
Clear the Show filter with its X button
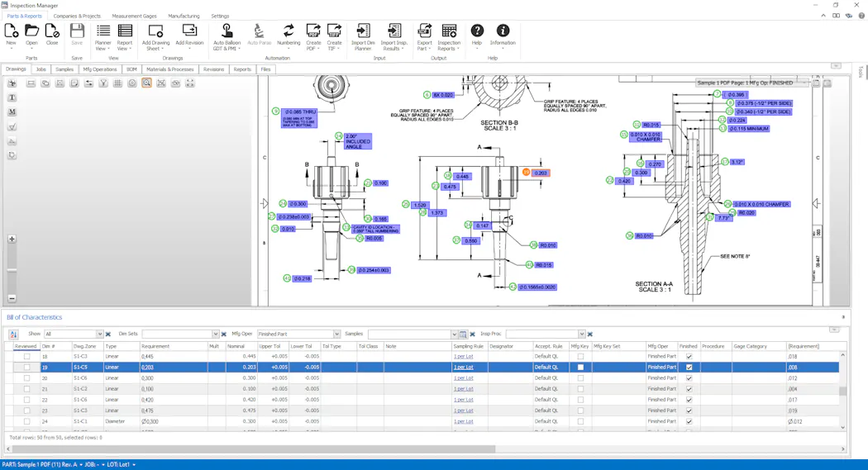click(x=108, y=334)
